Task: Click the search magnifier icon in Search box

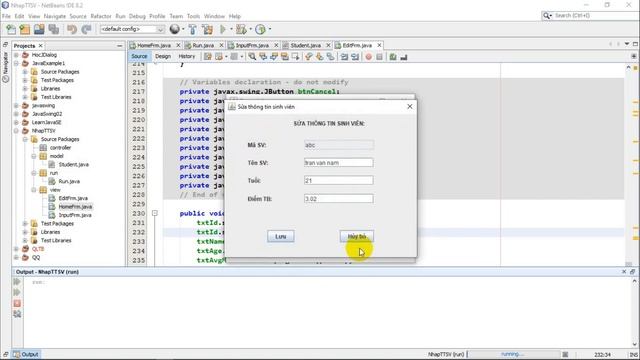Action: [x=546, y=16]
